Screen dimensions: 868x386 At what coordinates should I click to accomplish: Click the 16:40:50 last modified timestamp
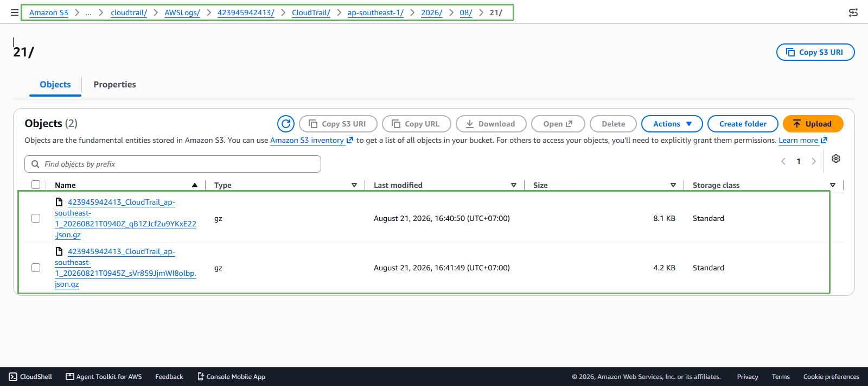click(x=442, y=218)
